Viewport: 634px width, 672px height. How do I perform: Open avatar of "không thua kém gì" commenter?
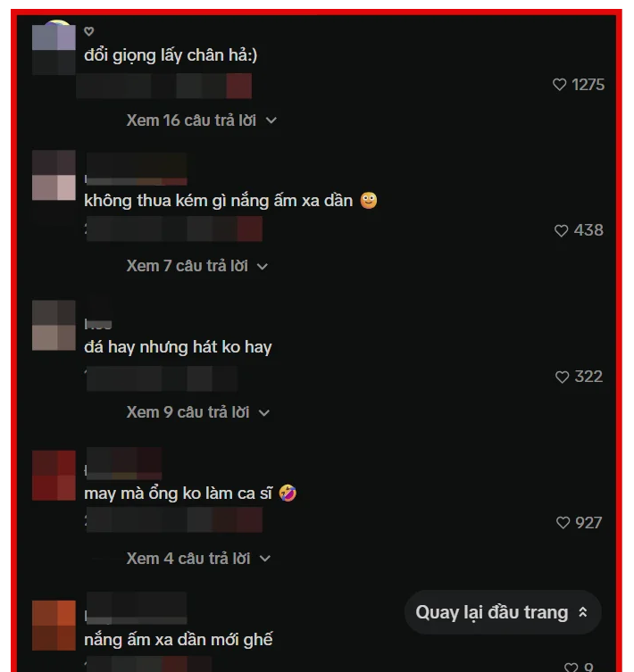[54, 175]
